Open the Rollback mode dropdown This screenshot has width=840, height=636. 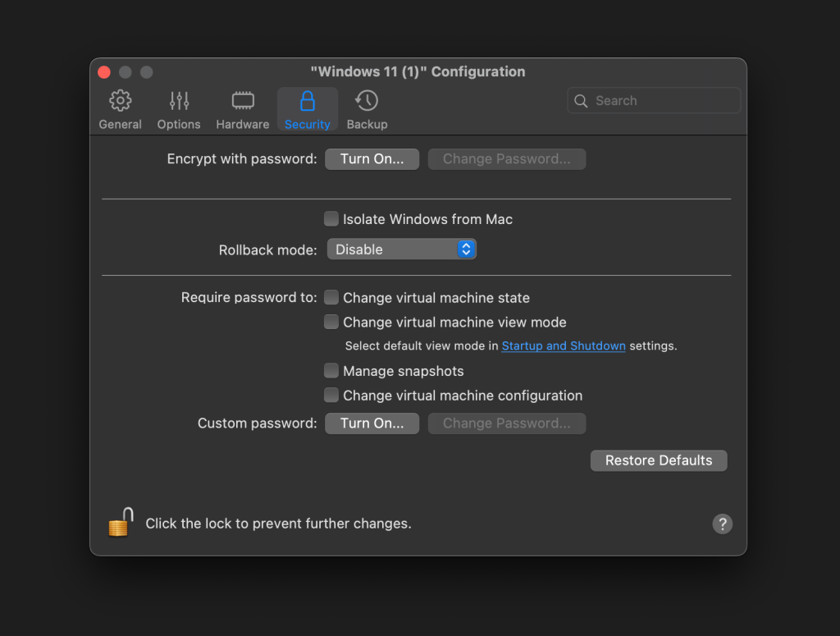(401, 249)
